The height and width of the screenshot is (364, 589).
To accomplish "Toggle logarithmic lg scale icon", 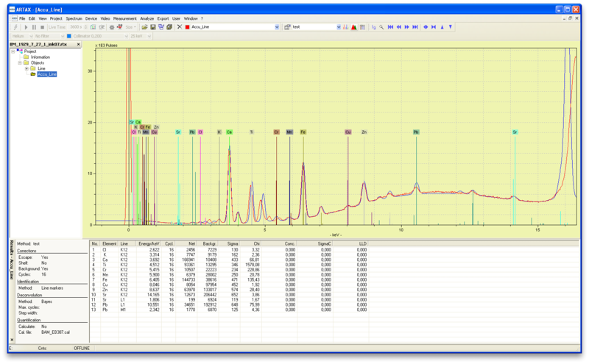I will coord(373,27).
